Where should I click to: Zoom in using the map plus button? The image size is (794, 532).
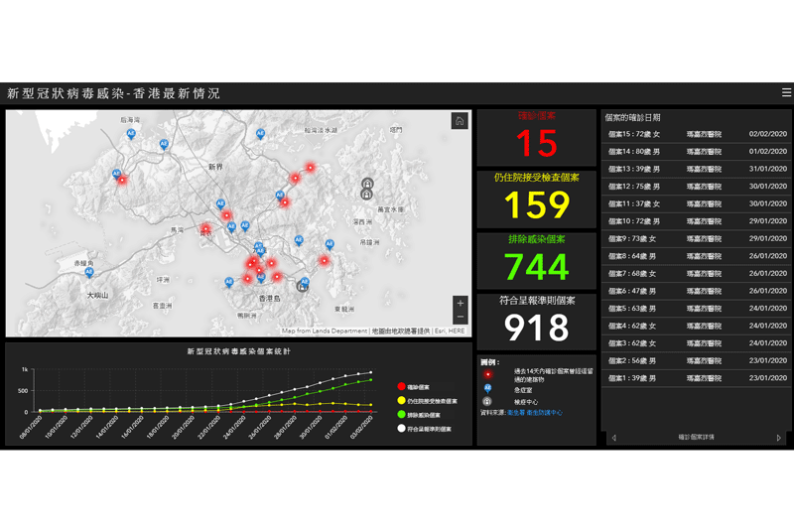coord(461,303)
